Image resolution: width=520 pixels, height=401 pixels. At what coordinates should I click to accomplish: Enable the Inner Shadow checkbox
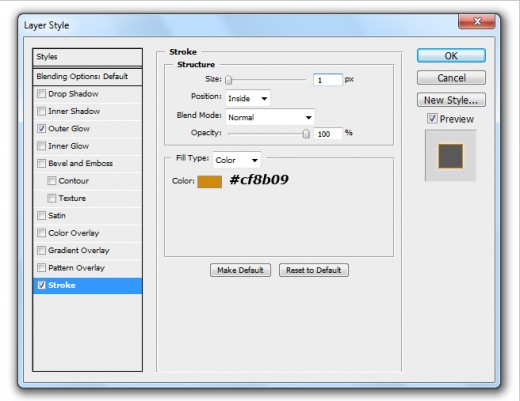[x=41, y=111]
